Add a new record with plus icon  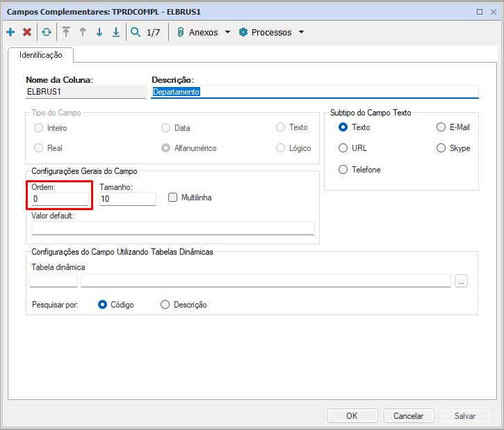(x=10, y=32)
